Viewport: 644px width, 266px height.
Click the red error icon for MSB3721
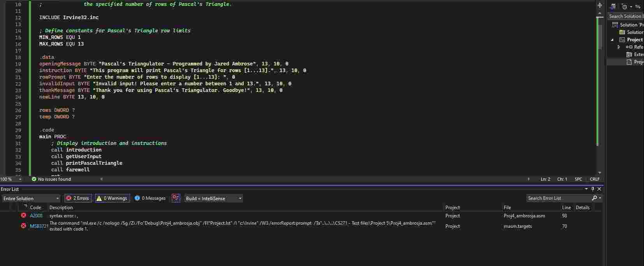point(23,225)
